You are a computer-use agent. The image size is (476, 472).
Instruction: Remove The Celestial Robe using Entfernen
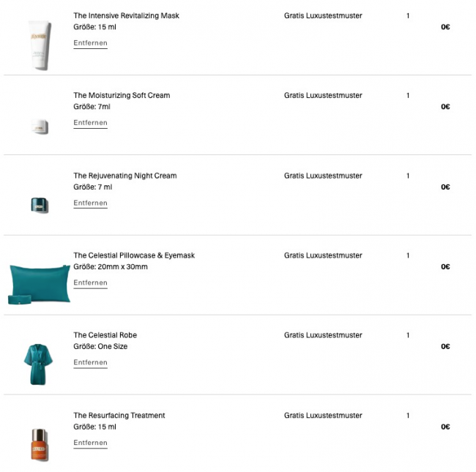[90, 363]
